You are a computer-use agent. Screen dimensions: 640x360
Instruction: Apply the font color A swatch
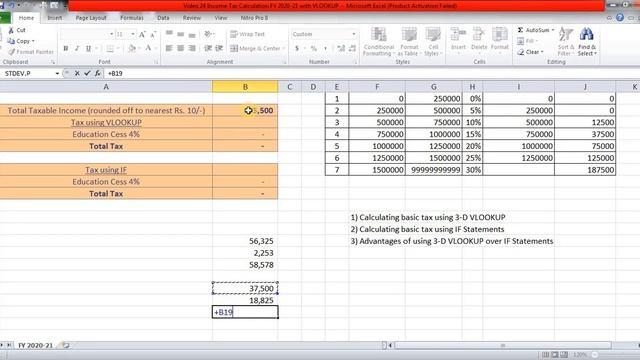coord(149,49)
